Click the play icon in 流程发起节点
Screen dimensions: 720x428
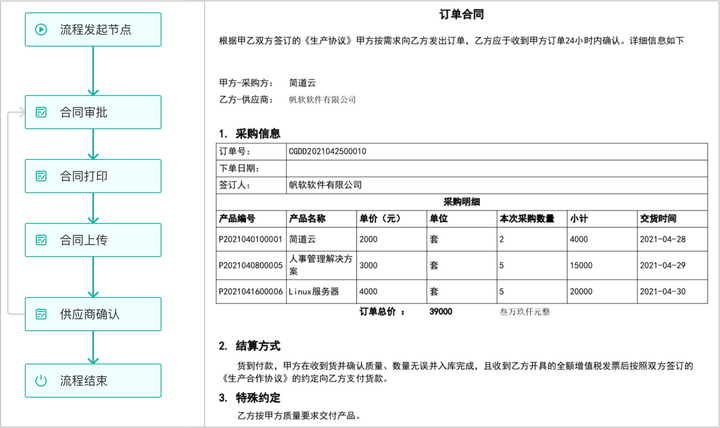click(41, 30)
